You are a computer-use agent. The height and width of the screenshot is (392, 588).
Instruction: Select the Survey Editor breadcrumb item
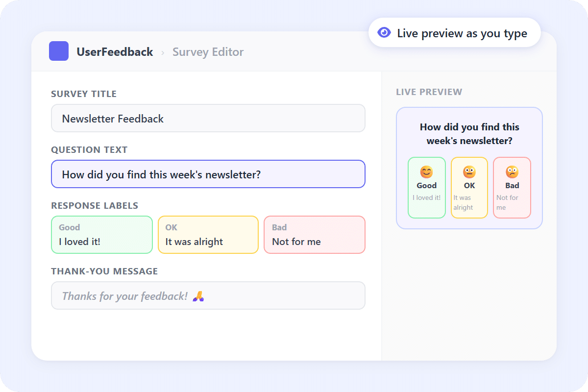point(208,52)
